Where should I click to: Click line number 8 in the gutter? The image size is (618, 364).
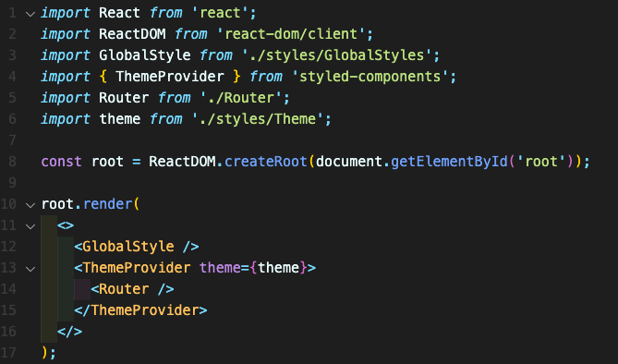coord(12,162)
